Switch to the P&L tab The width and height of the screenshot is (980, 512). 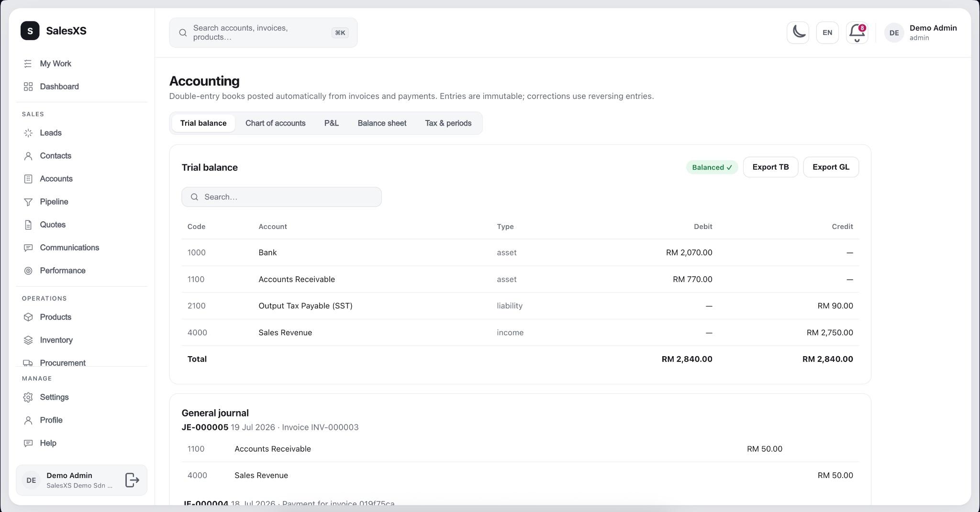[x=331, y=123]
